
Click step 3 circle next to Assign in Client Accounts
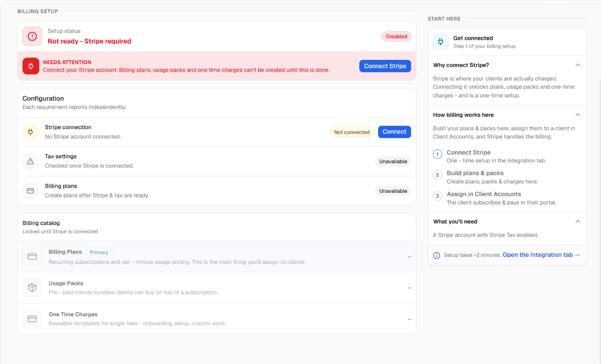[438, 196]
